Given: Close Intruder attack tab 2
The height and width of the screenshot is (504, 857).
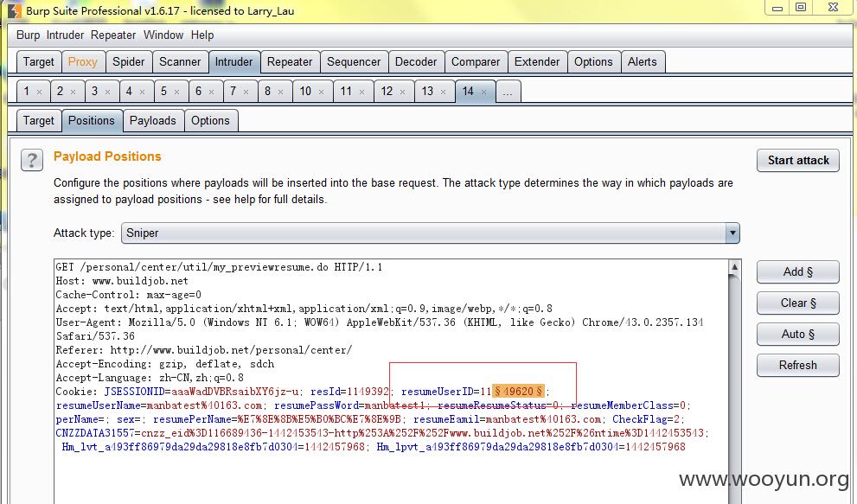Looking at the screenshot, I should pos(74,92).
